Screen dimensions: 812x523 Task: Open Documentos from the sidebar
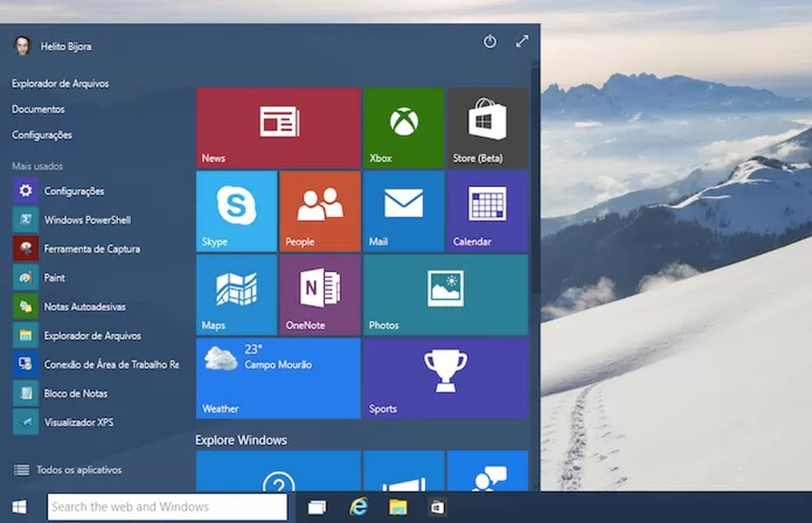[36, 108]
